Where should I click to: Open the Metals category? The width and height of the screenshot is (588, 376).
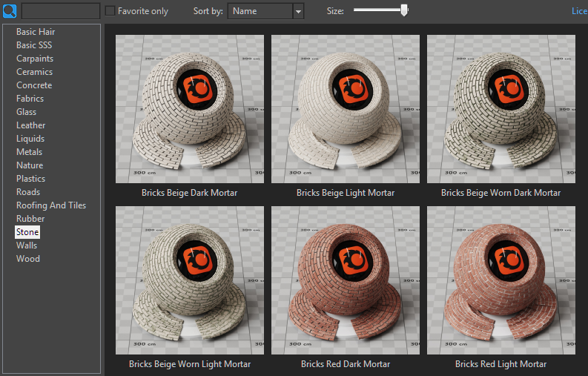click(29, 152)
